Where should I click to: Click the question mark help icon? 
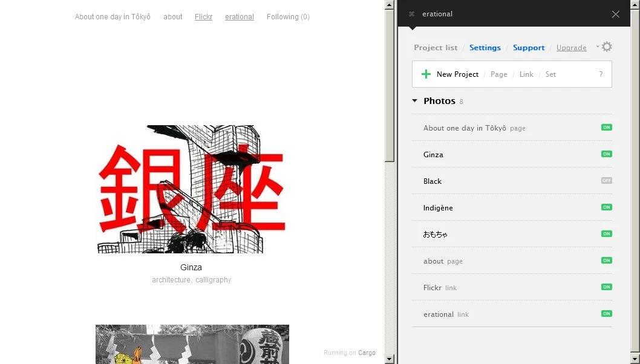[x=600, y=74]
